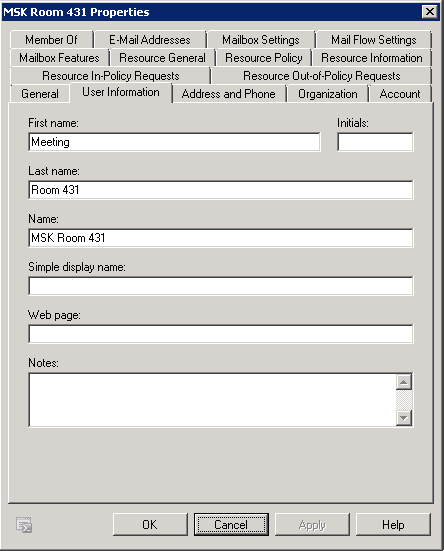The height and width of the screenshot is (551, 444).
Task: Go to the Mail Flow Settings tab
Action: click(x=373, y=40)
